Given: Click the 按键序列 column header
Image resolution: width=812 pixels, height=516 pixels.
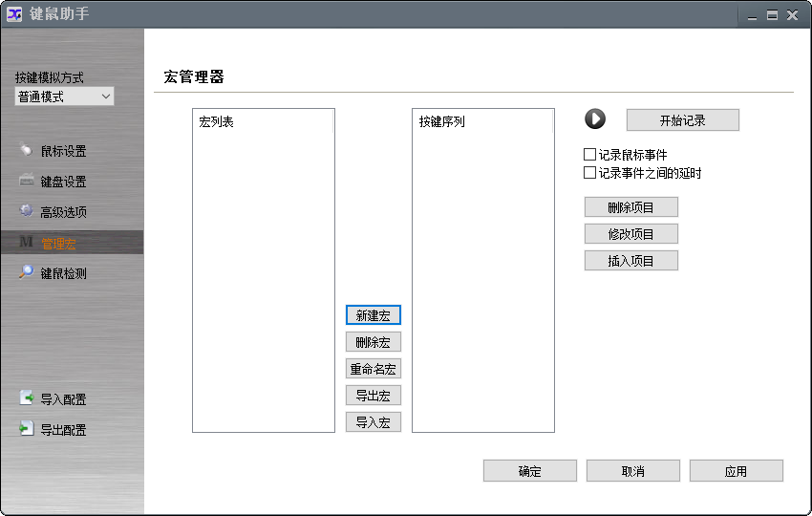Looking at the screenshot, I should 482,121.
